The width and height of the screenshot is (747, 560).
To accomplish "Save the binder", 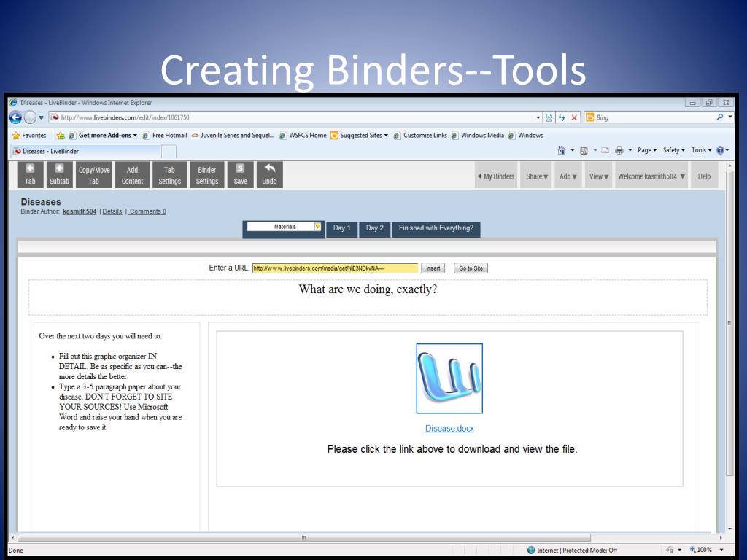I will [x=240, y=174].
